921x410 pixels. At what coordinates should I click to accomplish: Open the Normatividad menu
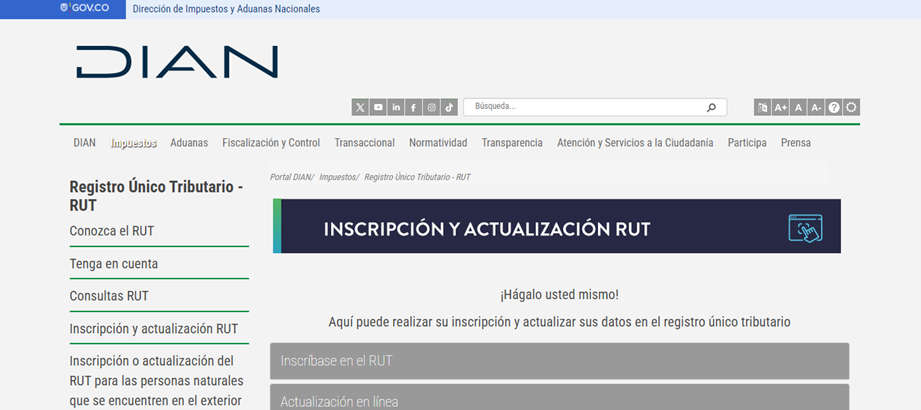click(438, 143)
